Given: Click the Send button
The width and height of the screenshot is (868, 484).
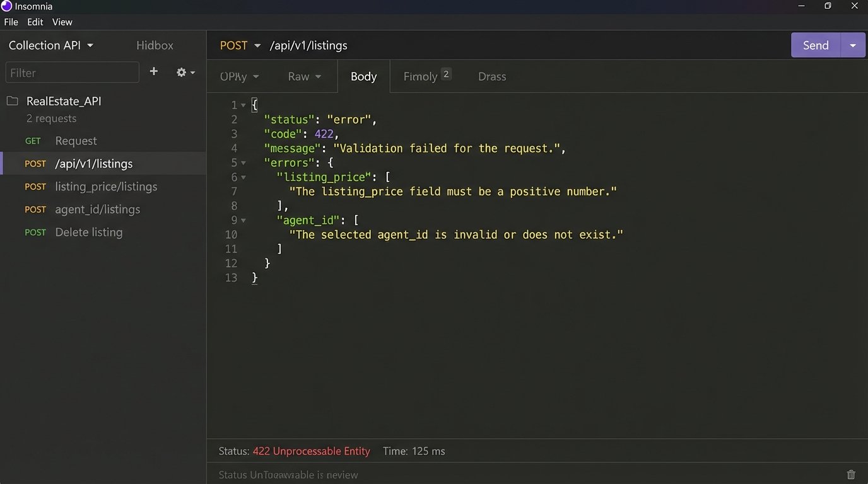Looking at the screenshot, I should [x=815, y=45].
